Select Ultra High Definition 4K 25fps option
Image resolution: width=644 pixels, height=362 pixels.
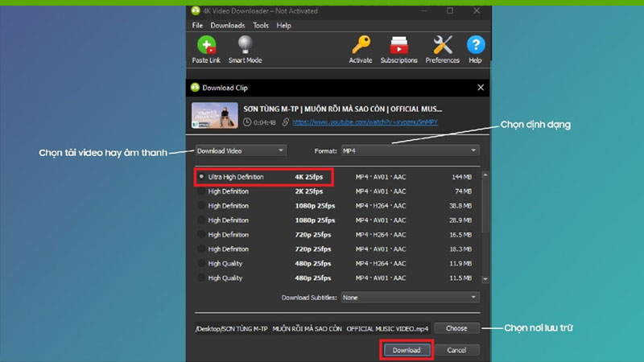(200, 176)
